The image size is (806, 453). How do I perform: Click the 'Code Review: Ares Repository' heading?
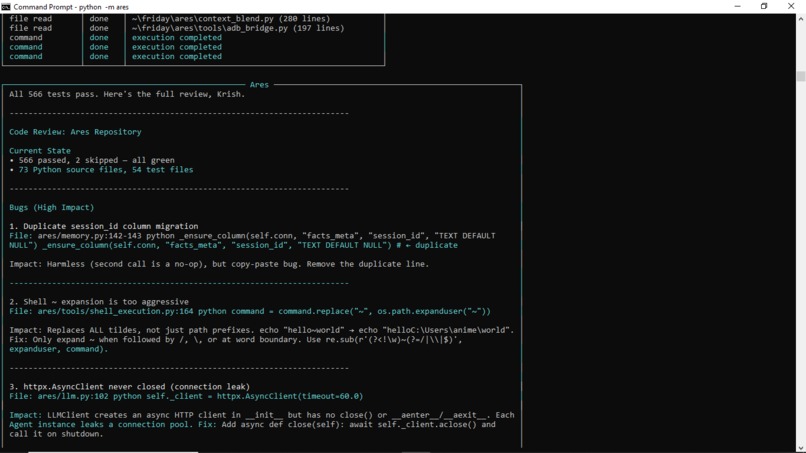click(x=75, y=132)
